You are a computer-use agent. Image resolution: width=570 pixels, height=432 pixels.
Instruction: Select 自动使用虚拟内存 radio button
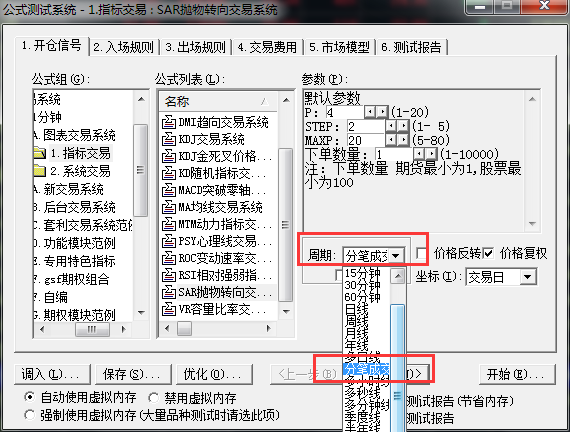coord(29,397)
